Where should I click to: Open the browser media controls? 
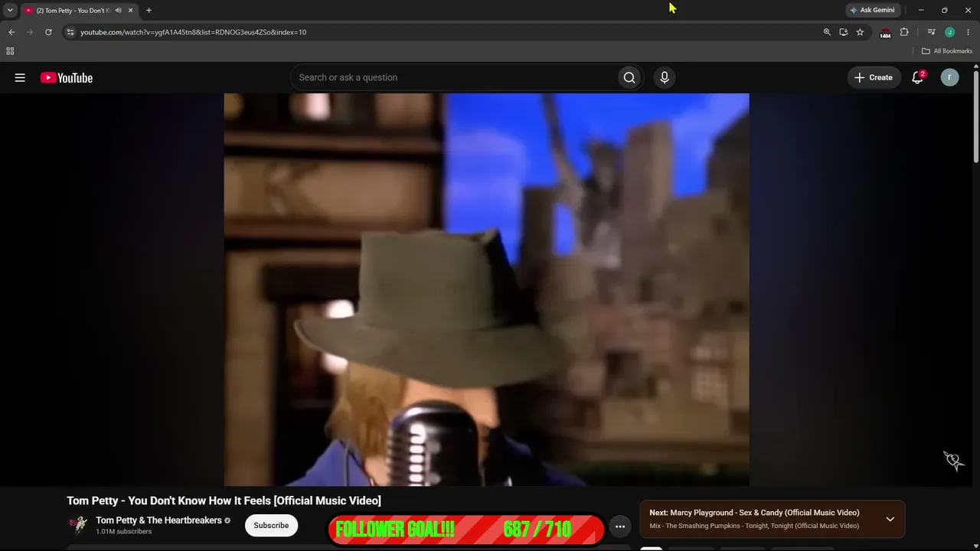click(931, 32)
